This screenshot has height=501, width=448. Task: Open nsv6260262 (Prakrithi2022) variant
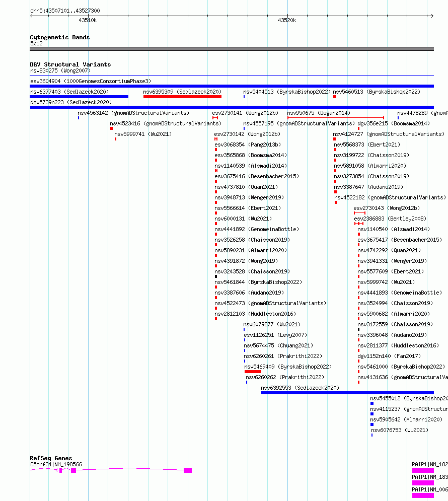coord(285,377)
